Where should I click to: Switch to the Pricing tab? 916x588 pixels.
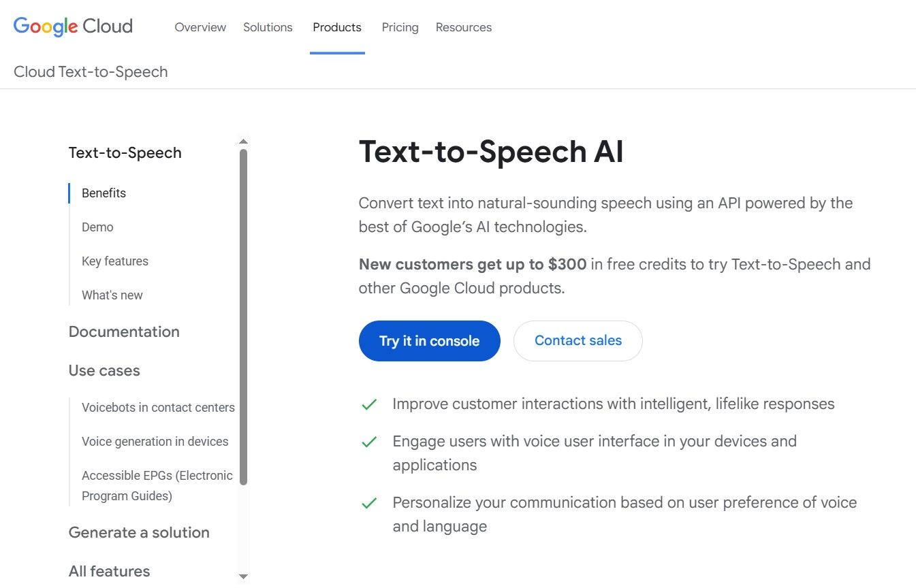(399, 27)
